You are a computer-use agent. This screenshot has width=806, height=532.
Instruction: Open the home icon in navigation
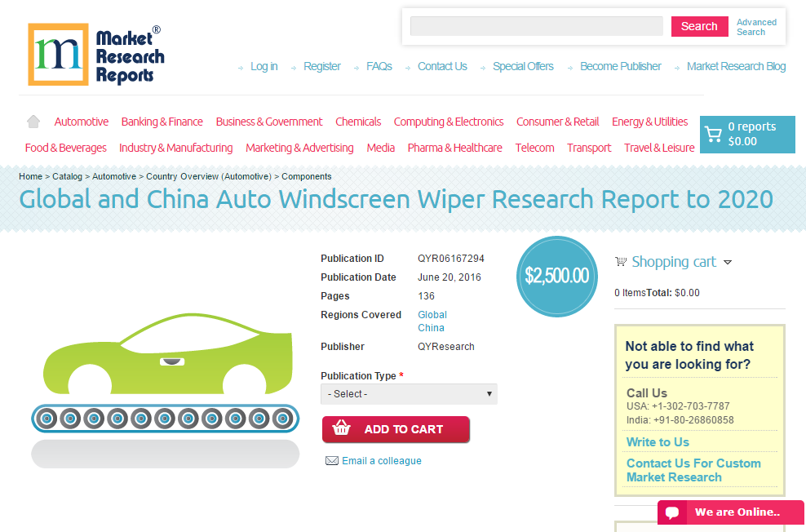coord(33,122)
